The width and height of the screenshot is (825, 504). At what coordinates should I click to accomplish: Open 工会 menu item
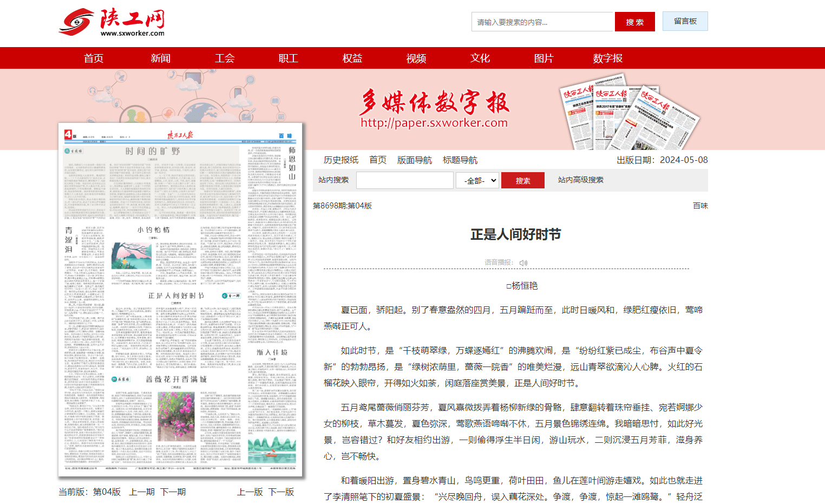pos(225,58)
